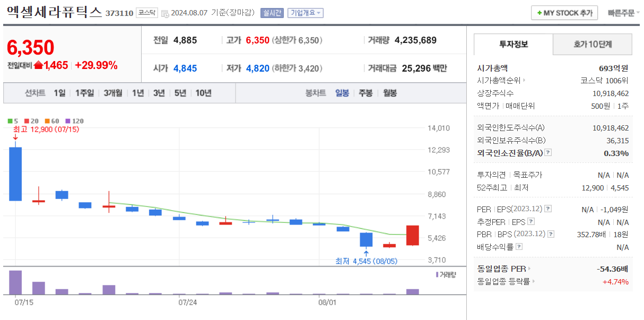Viewport: 644px width, 320px height.
Task: Select the 월봉 monthly candle chart
Action: click(x=390, y=93)
